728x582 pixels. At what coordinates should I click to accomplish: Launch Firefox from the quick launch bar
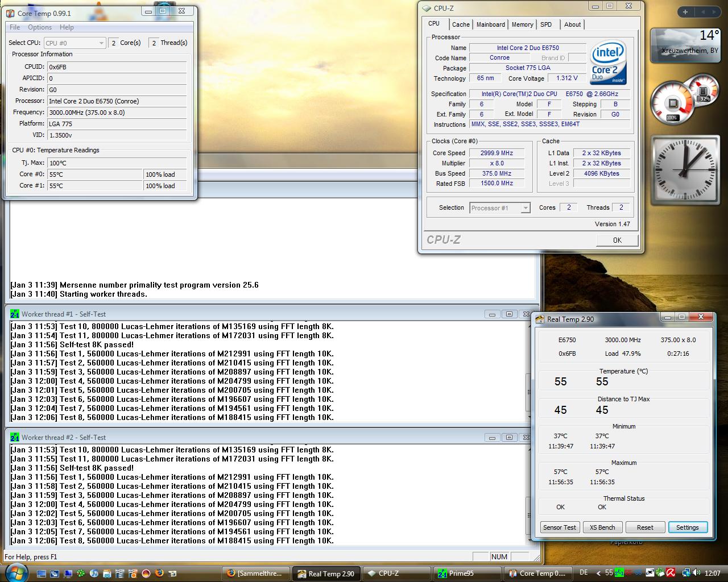[159, 573]
